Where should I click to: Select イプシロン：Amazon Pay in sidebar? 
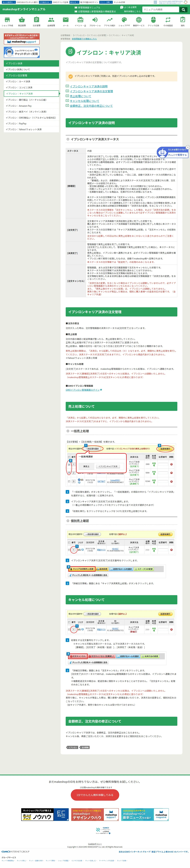pos(31,106)
